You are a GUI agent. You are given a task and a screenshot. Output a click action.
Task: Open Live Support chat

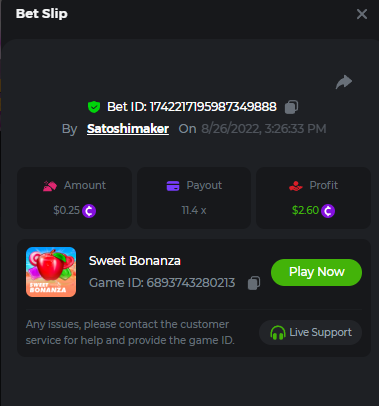(x=310, y=332)
